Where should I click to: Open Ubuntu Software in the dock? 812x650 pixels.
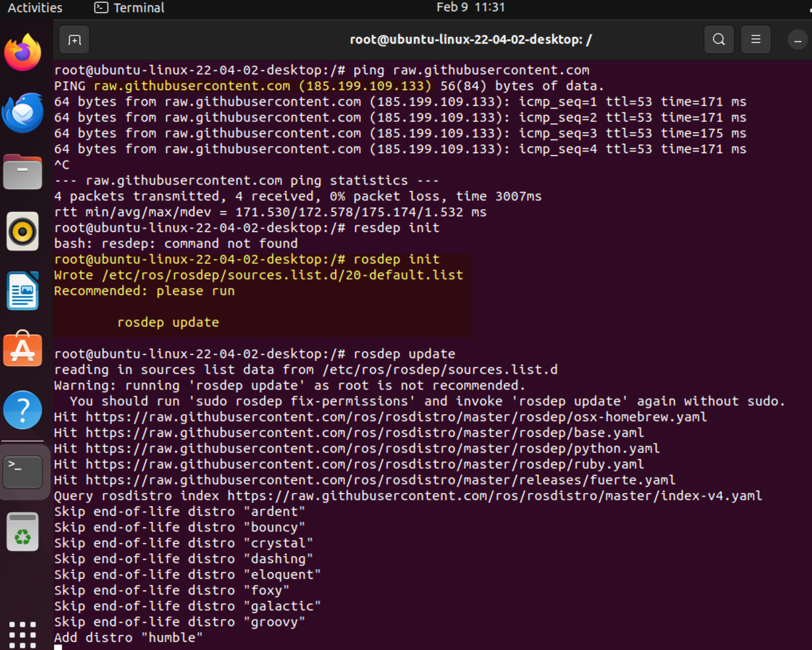point(23,349)
